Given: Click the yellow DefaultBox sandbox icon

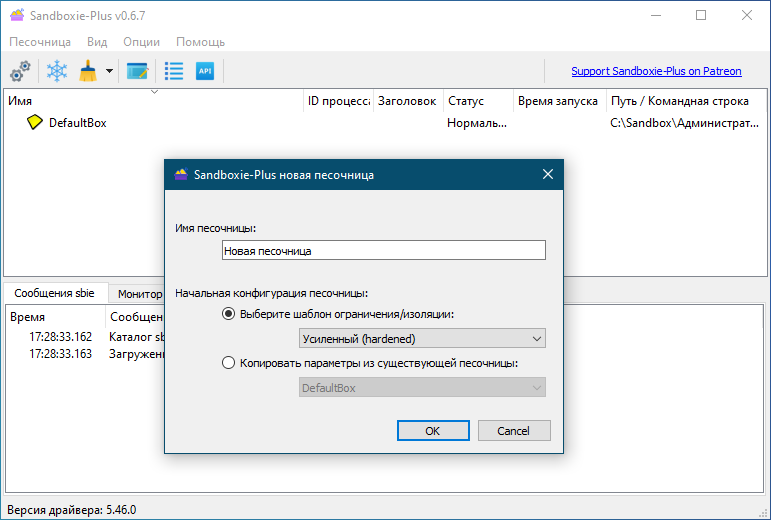Looking at the screenshot, I should click(x=34, y=122).
